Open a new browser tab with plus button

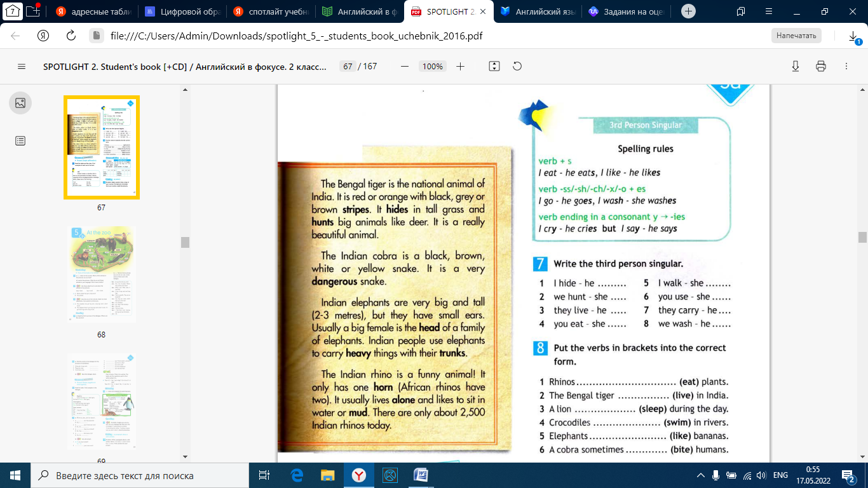688,11
